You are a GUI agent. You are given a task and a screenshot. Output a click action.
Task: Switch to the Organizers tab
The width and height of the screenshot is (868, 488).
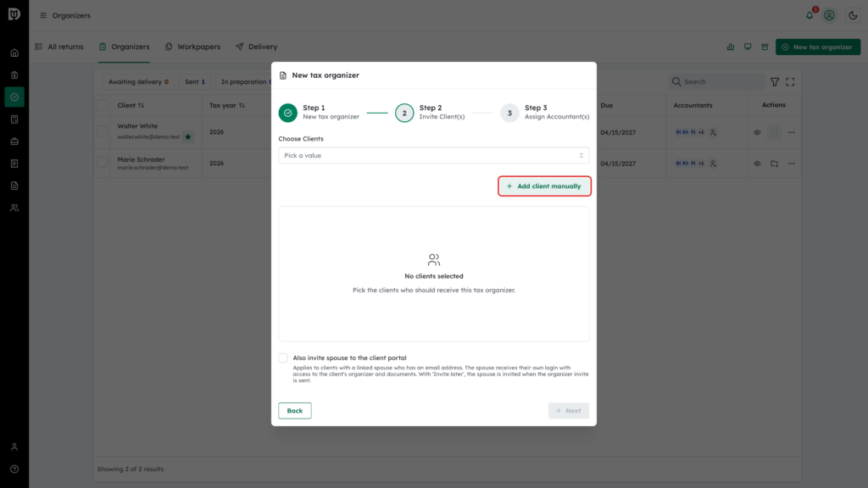(x=124, y=47)
